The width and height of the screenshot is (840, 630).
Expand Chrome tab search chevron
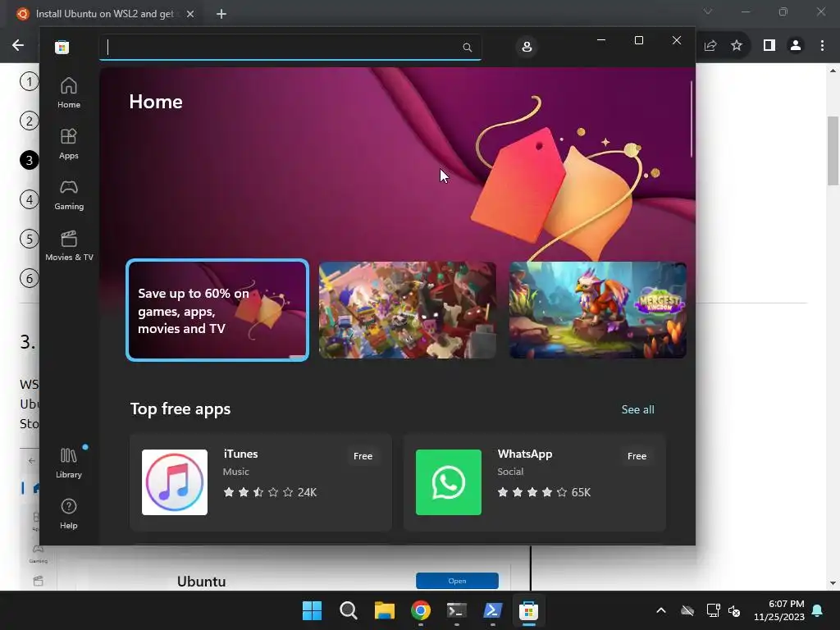coord(708,11)
